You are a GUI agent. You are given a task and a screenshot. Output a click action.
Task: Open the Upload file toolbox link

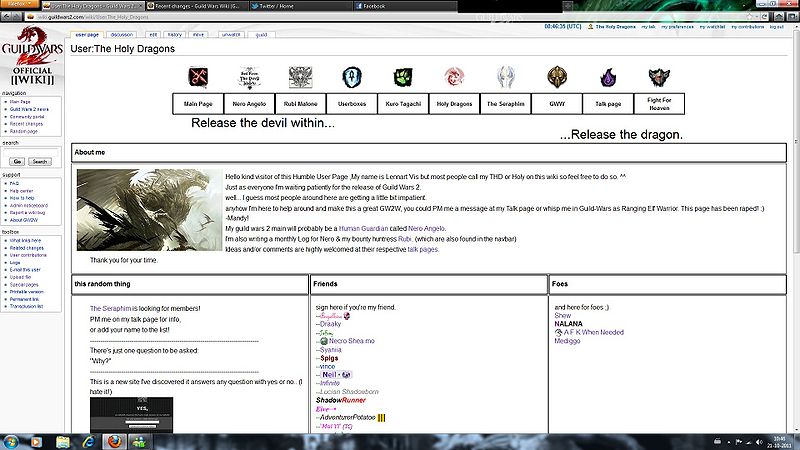click(20, 277)
